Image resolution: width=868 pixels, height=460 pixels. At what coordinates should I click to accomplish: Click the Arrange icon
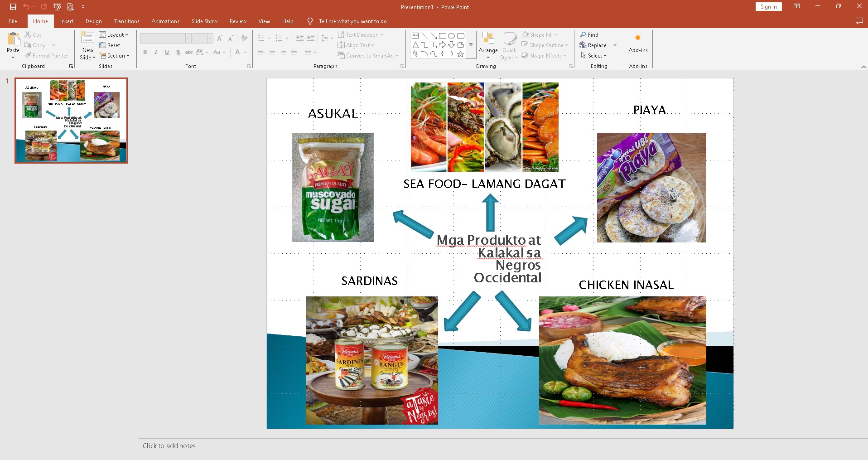(x=488, y=38)
